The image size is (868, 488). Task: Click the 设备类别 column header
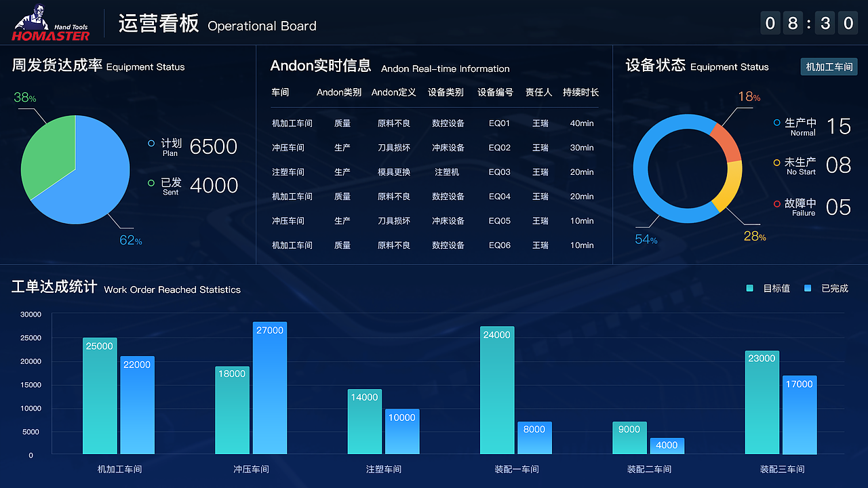pyautogui.click(x=446, y=92)
